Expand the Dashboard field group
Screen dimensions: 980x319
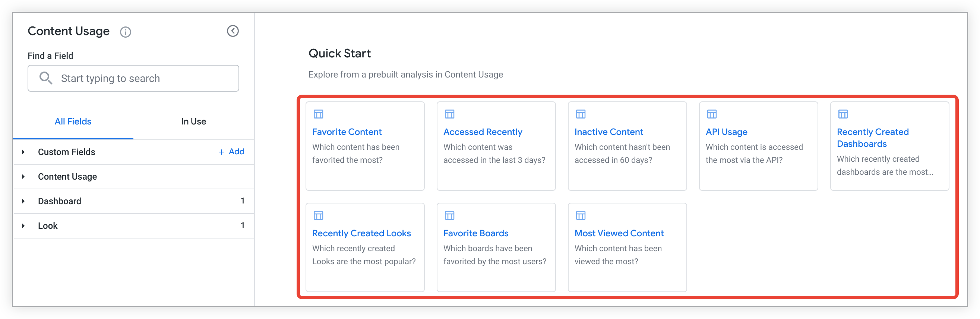click(x=23, y=201)
